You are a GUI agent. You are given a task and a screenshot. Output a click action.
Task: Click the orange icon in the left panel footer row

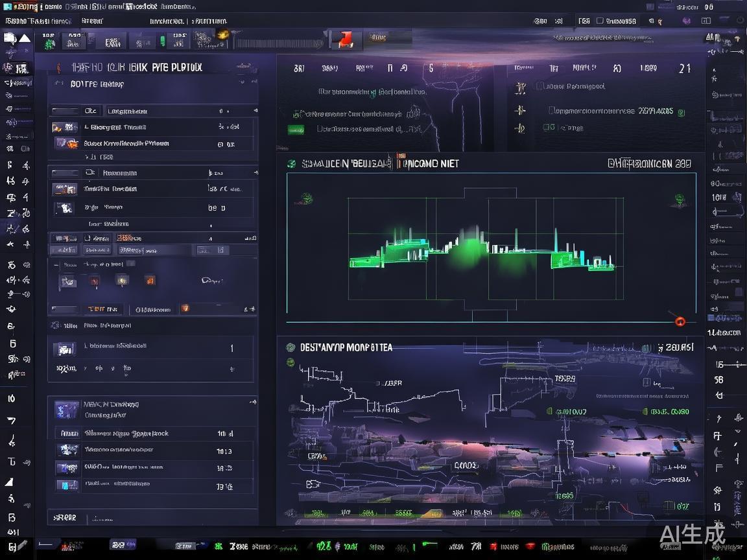185,309
